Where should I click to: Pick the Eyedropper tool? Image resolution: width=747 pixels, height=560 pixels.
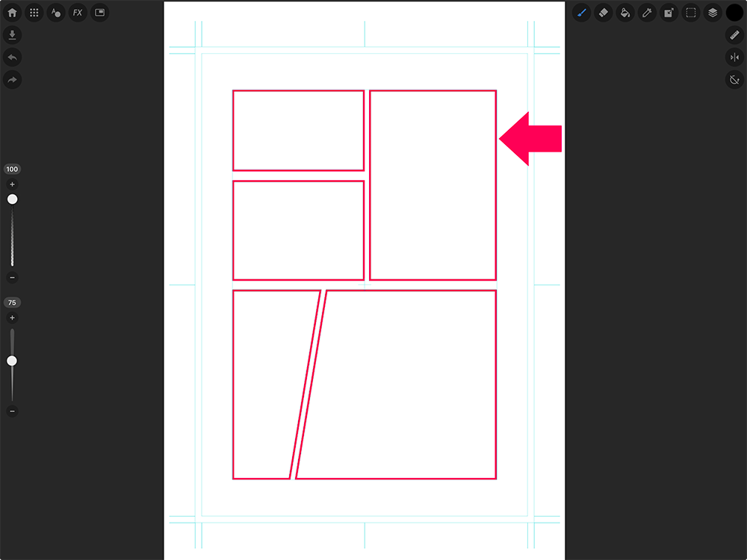(x=648, y=13)
